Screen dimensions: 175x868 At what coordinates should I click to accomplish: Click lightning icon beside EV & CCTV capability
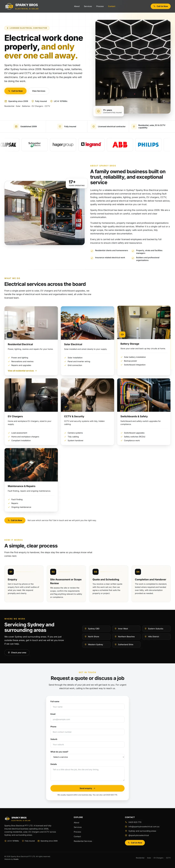click(134, 126)
